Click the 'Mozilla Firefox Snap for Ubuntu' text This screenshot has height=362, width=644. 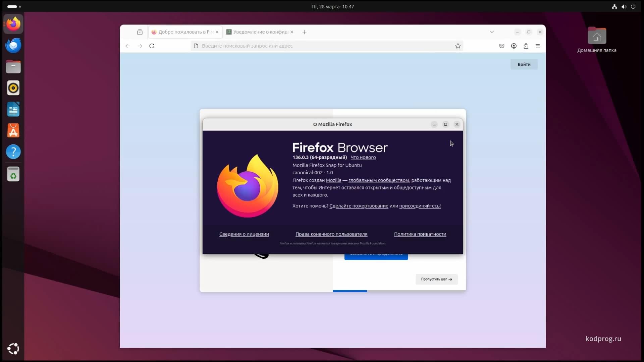pos(327,165)
